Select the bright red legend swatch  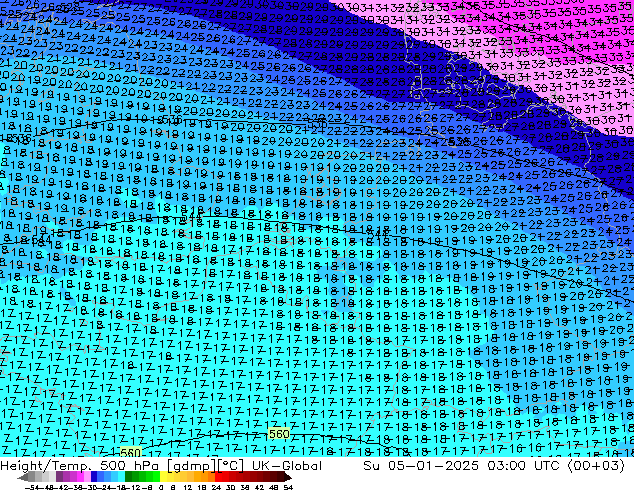coord(218,476)
